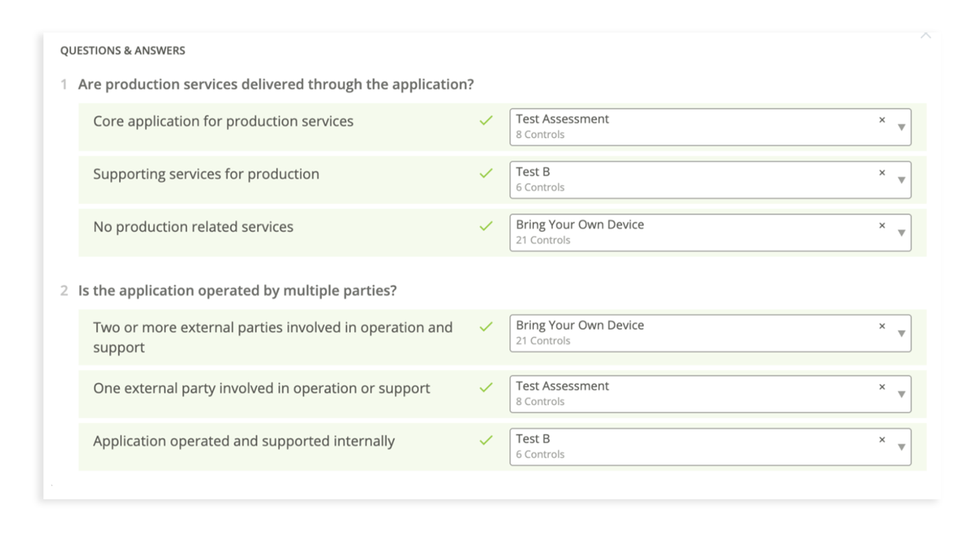
Task: Clear Test B from Supporting services row
Action: tap(881, 172)
